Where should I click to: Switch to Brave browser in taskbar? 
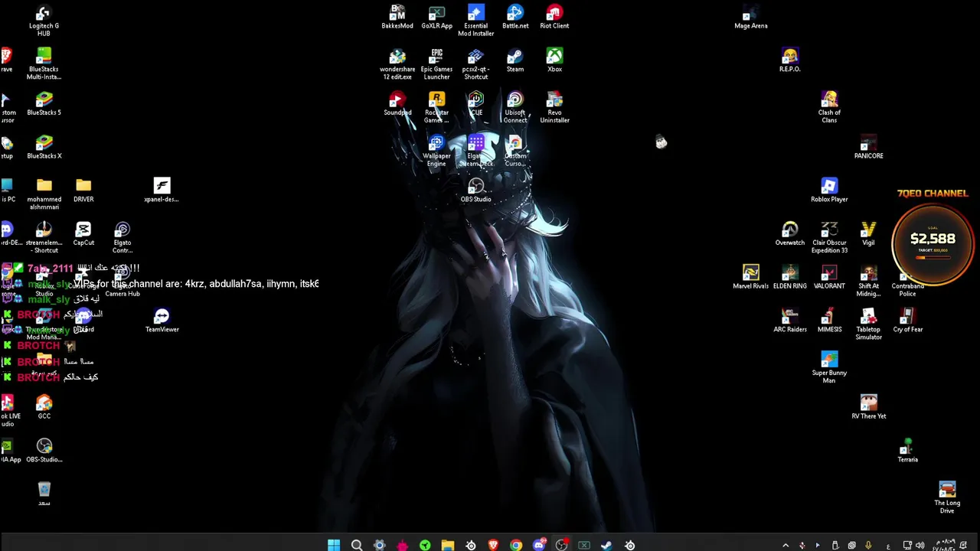[493, 545]
